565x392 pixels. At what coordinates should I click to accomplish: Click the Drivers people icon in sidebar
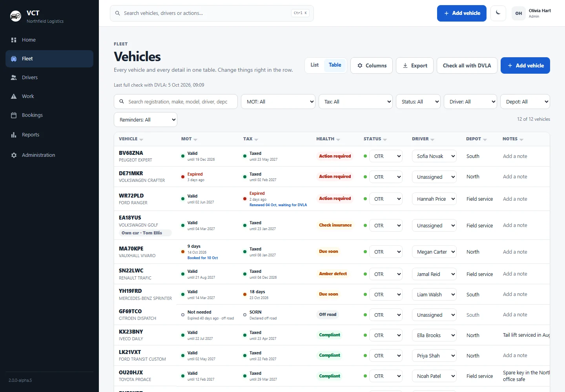click(x=14, y=78)
